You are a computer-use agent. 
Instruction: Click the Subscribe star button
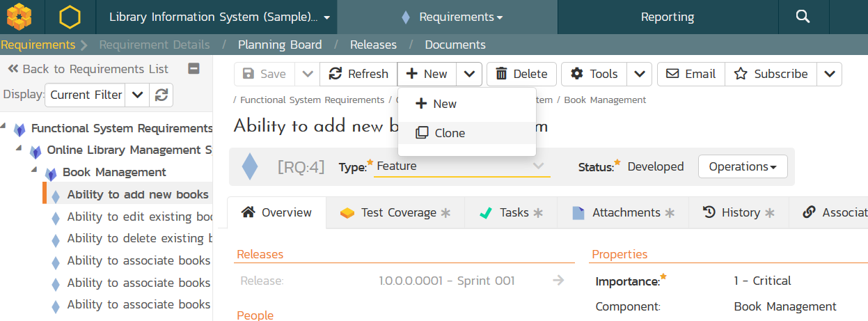point(771,74)
